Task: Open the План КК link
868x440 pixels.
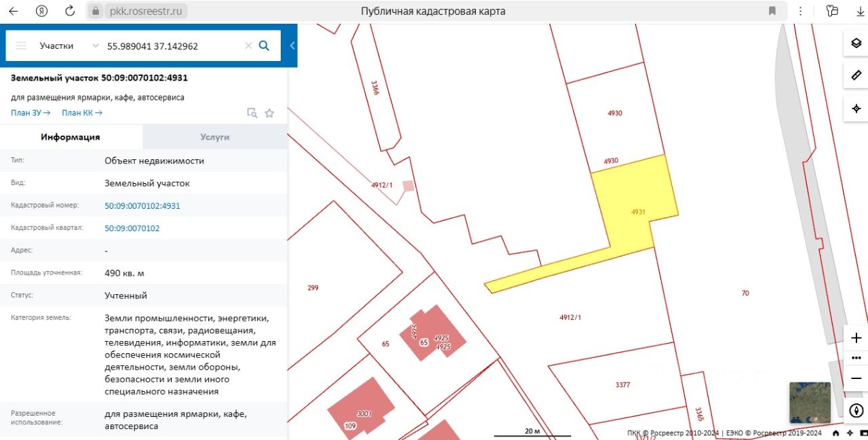Action: click(x=82, y=113)
